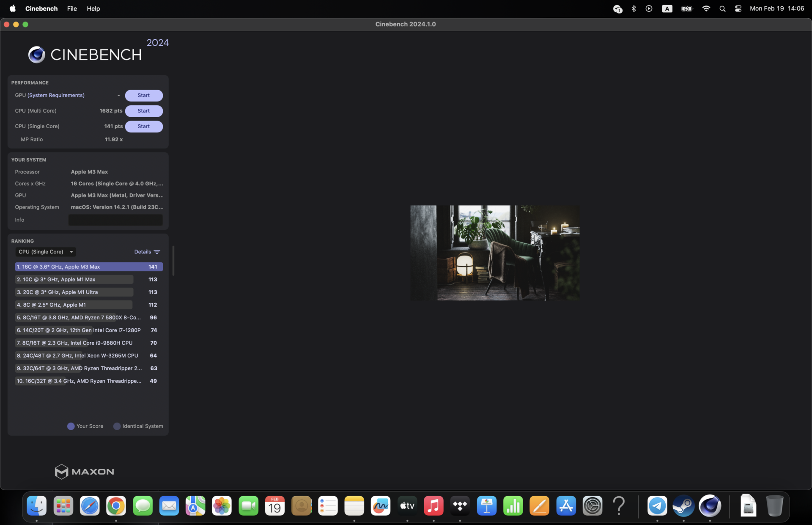
Task: Click the date and time
Action: pyautogui.click(x=777, y=8)
